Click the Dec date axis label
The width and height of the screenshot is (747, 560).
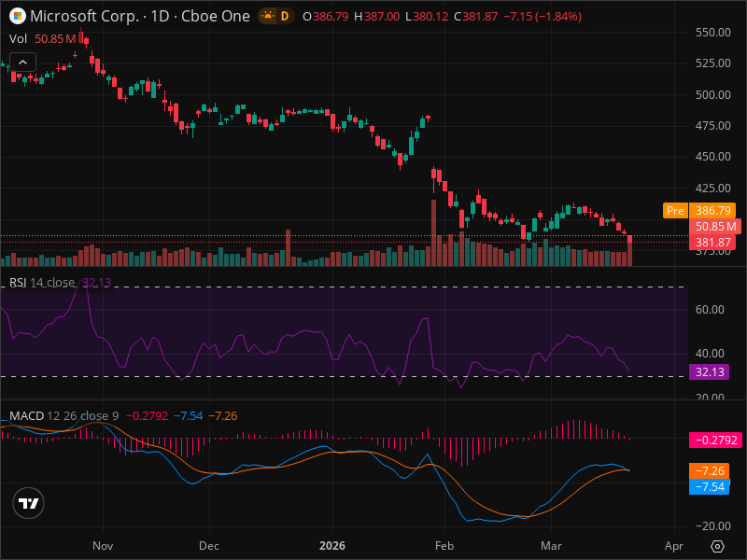click(208, 546)
